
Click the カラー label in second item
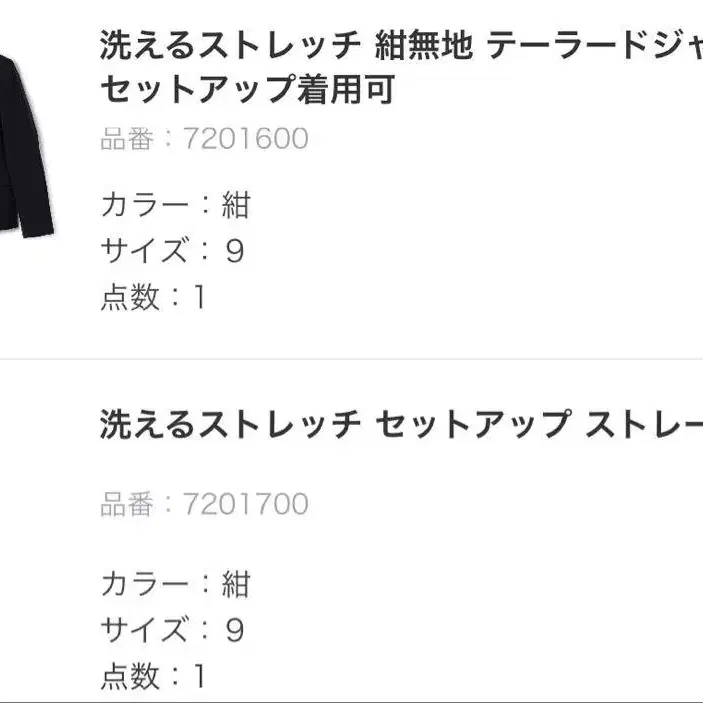pos(144,584)
